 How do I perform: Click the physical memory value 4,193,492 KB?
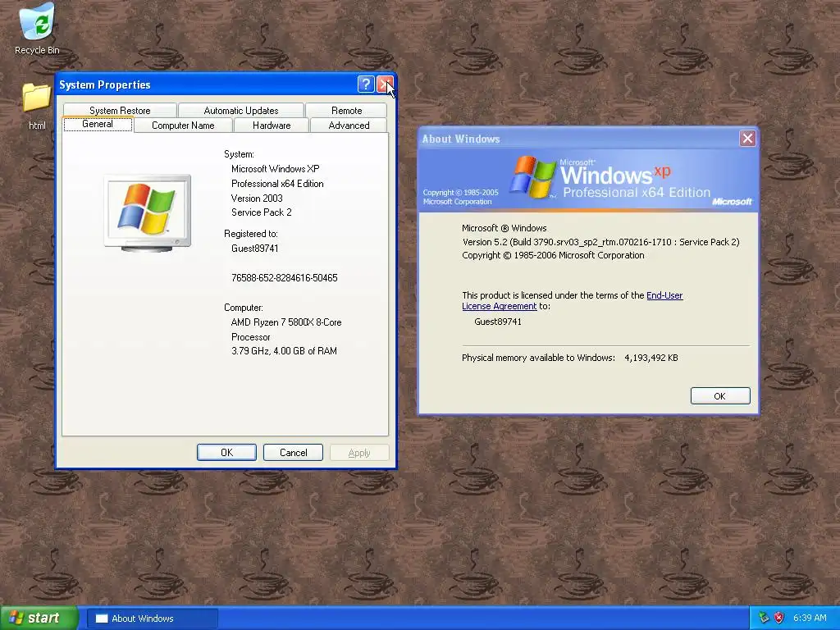pyautogui.click(x=651, y=358)
